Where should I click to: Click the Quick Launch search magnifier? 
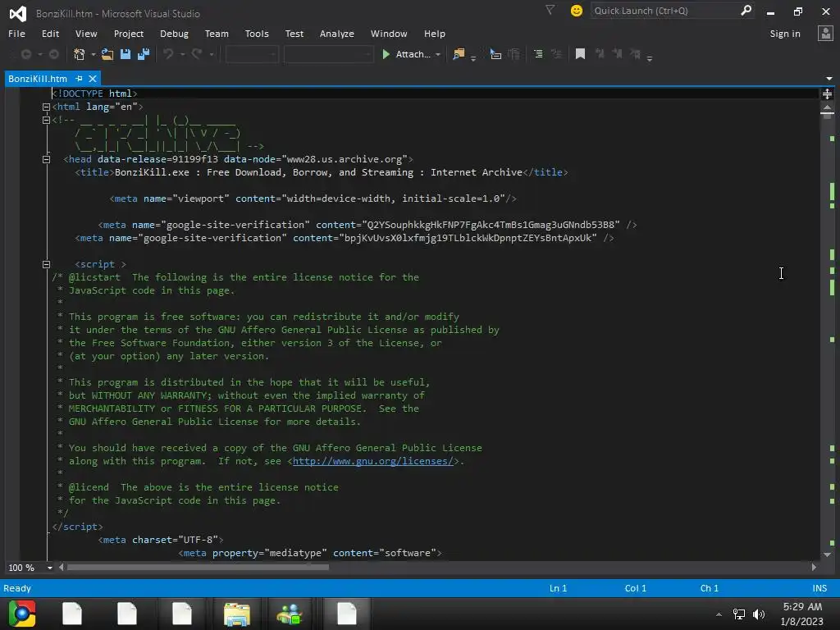point(746,11)
